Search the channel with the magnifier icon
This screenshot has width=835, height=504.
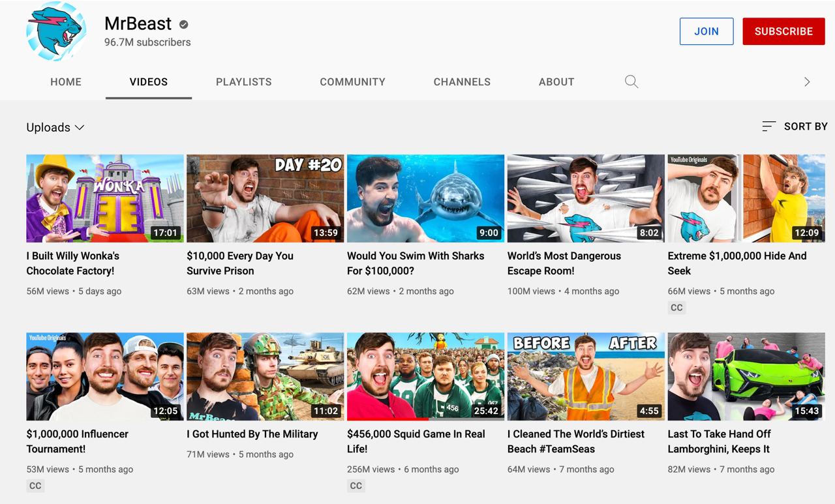coord(631,82)
